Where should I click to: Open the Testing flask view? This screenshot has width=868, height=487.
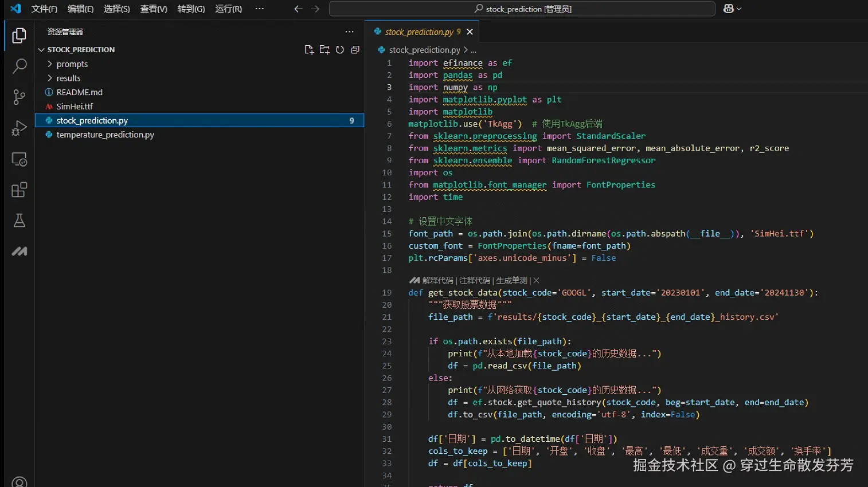point(19,221)
